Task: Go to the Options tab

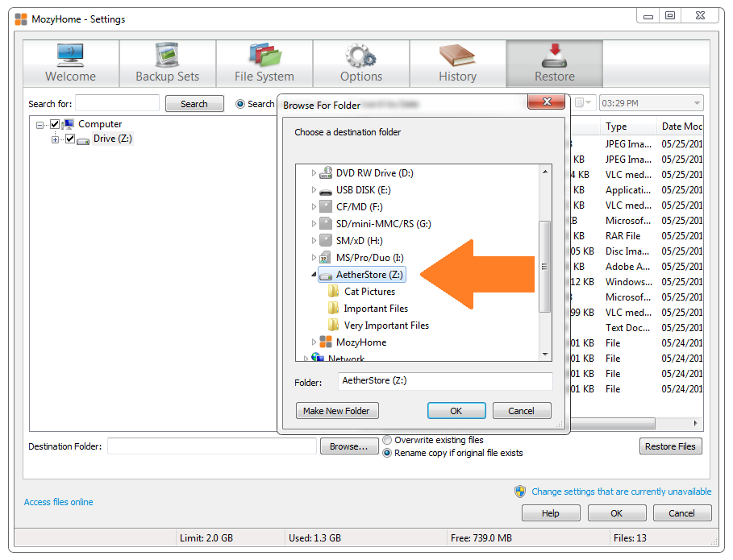Action: click(x=361, y=64)
